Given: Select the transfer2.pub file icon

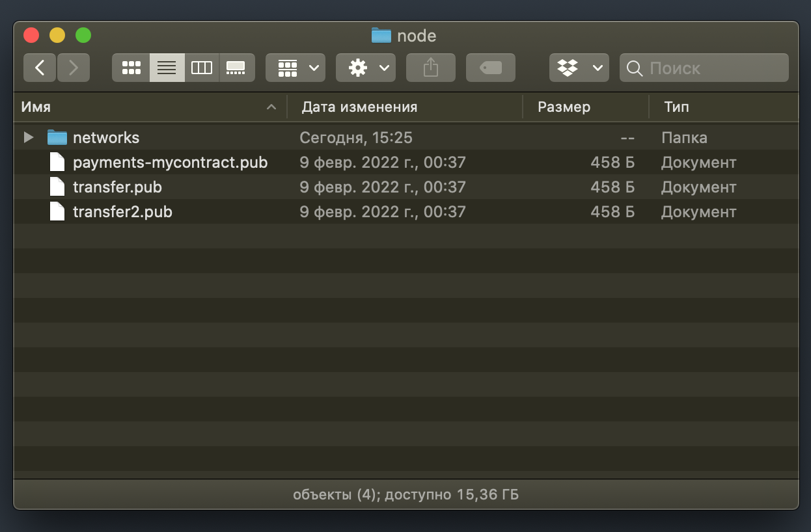Looking at the screenshot, I should 58,212.
